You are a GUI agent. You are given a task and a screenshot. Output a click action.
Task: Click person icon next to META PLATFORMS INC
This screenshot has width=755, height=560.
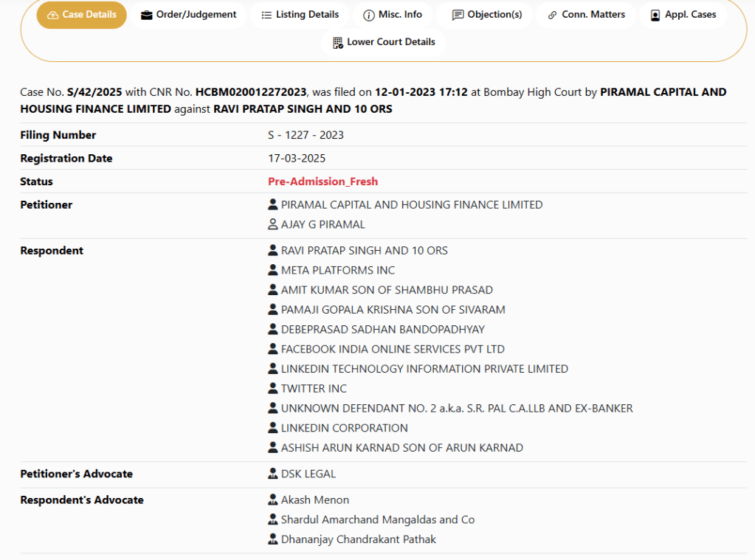coord(273,270)
